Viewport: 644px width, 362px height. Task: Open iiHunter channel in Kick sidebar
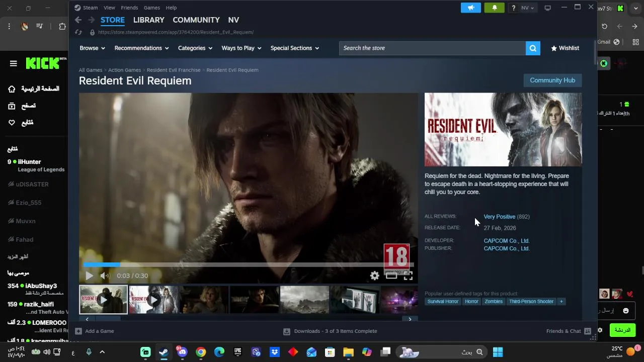(35, 165)
